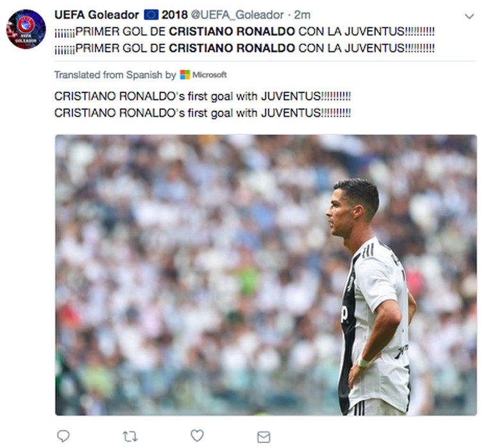Click the EU flag emoji in name
This screenshot has height=448, width=481.
tap(151, 15)
